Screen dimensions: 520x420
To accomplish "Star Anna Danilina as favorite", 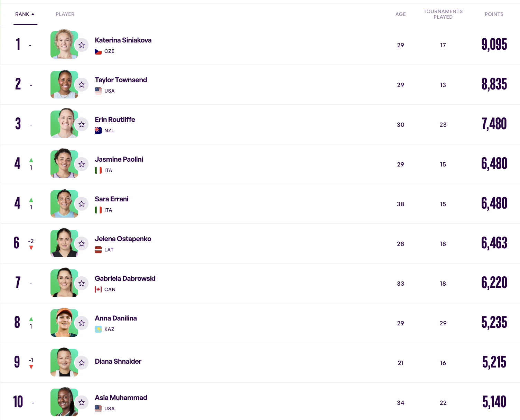I will pyautogui.click(x=82, y=323).
